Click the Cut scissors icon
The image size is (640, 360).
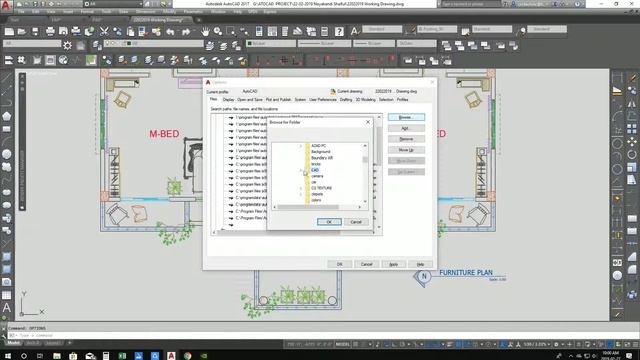click(104, 31)
